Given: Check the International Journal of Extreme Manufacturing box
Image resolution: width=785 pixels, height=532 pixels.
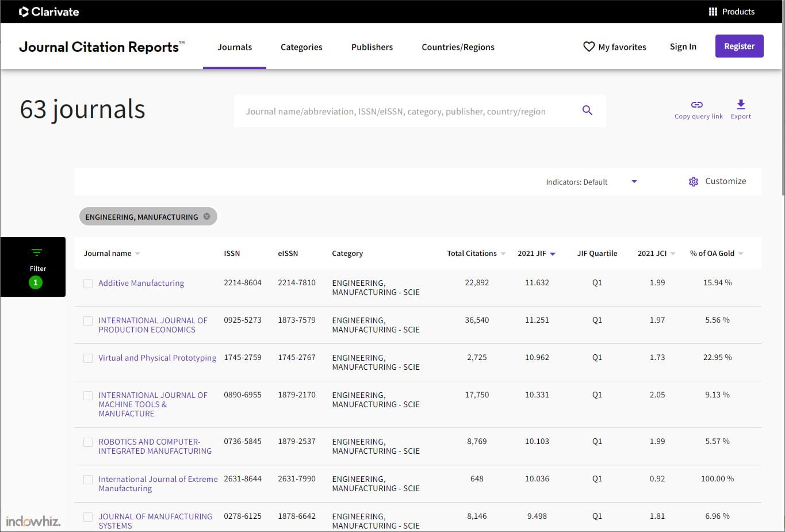Looking at the screenshot, I should pos(88,480).
